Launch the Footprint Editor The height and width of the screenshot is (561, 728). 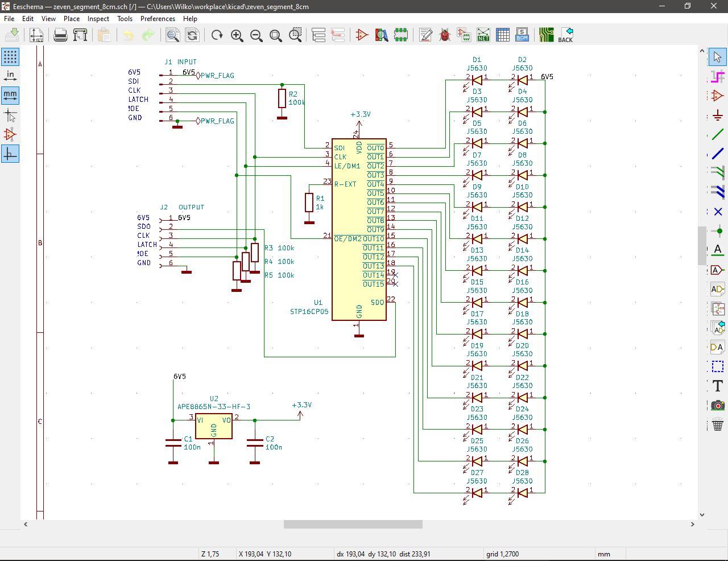tap(401, 35)
